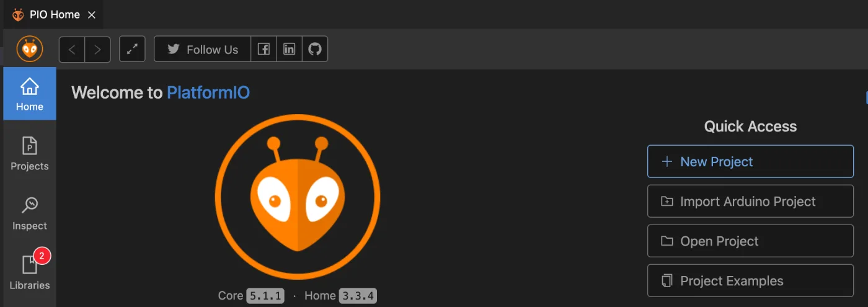Open the GitHub page icon
The height and width of the screenshot is (307, 868).
[x=315, y=50]
